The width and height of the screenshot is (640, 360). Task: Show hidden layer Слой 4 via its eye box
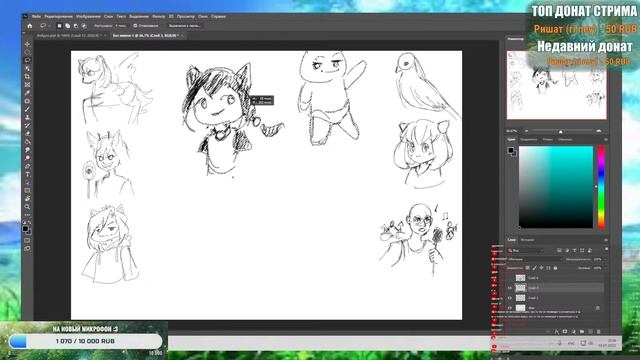(x=510, y=278)
